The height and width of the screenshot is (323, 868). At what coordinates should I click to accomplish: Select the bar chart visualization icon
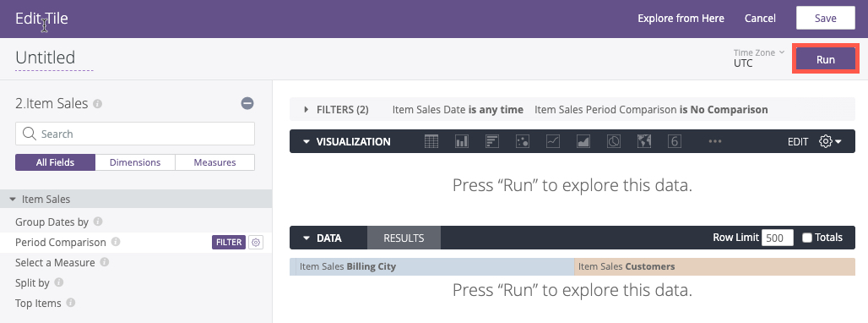click(492, 141)
